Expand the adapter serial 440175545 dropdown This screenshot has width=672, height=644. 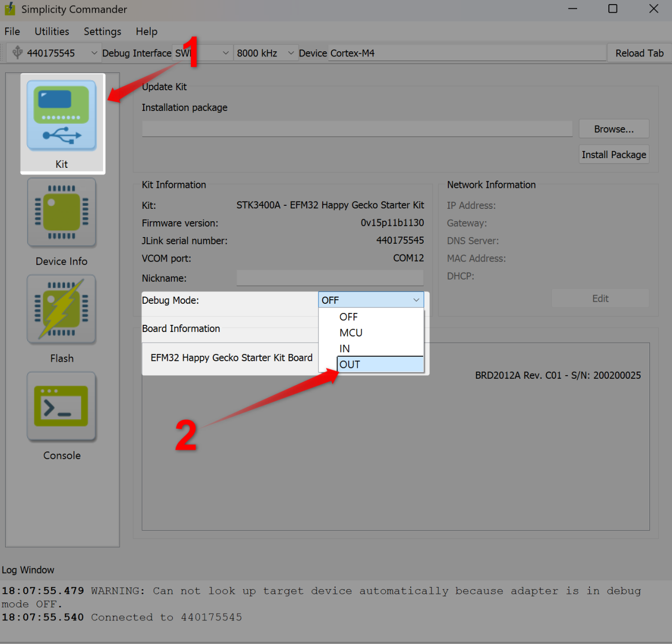(94, 53)
